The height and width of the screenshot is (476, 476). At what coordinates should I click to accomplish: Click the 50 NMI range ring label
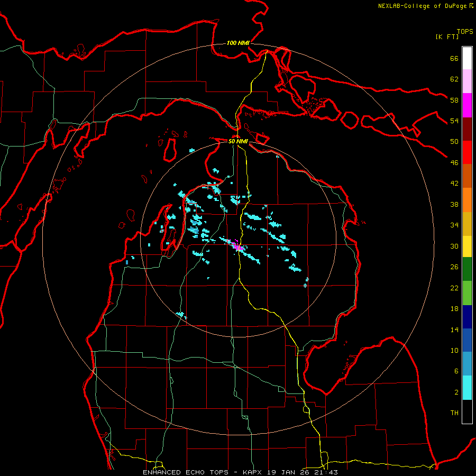(x=238, y=141)
